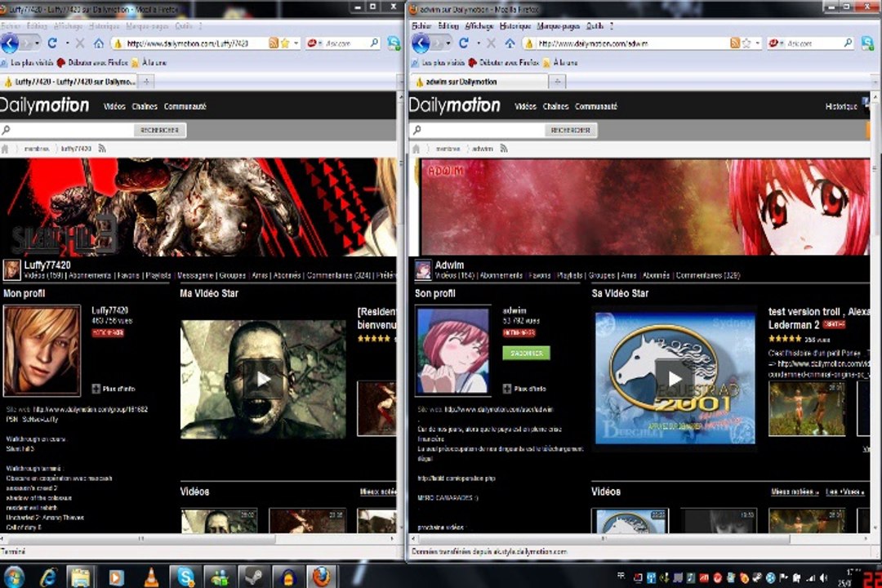Open adwim's large anime profile avatar
This screenshot has height=588, width=882.
[x=452, y=350]
